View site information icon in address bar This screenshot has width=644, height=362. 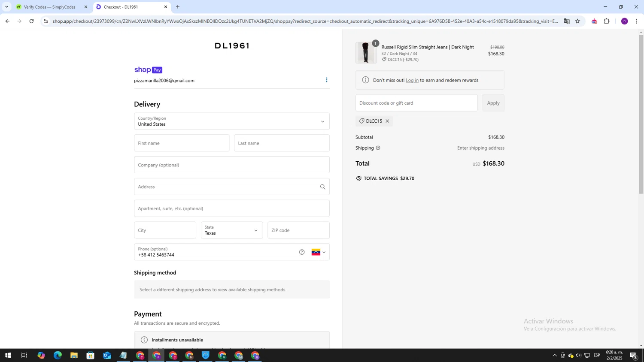click(x=46, y=21)
